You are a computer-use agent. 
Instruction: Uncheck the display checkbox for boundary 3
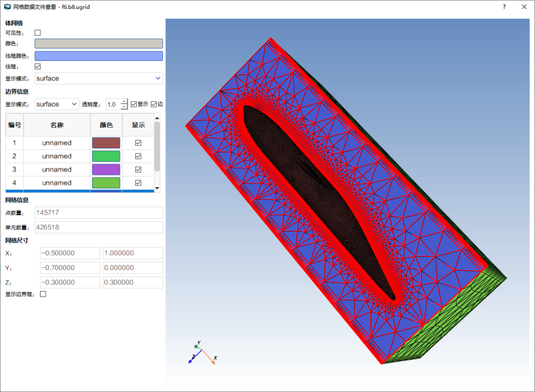pos(138,169)
